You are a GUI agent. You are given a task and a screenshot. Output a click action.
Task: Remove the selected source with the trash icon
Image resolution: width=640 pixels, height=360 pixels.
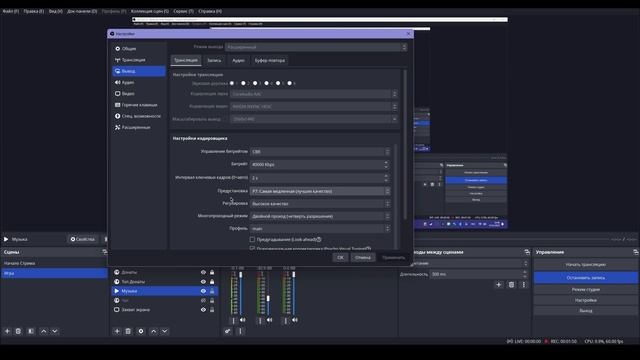click(128, 331)
